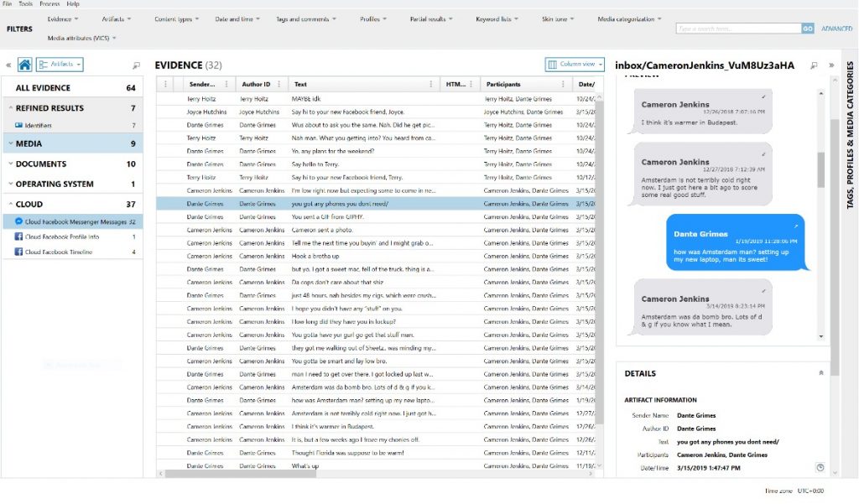Pin the artifacts navigation pane
859x504 pixels.
click(x=137, y=65)
